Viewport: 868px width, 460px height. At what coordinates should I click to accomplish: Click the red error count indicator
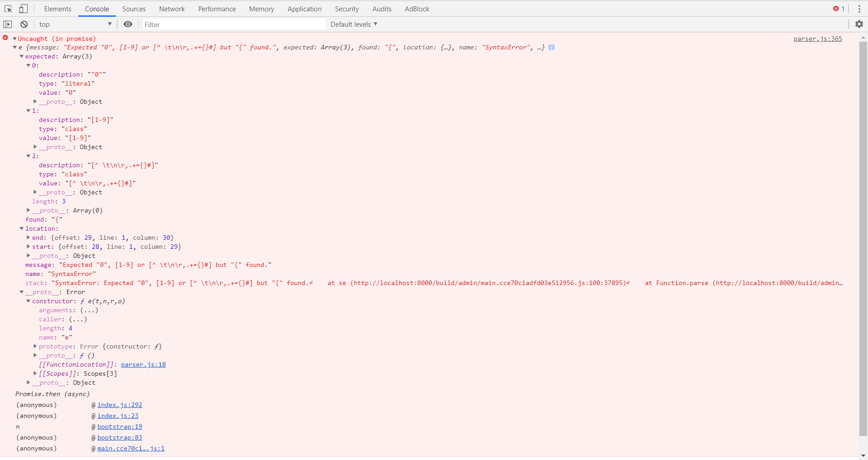pos(839,9)
